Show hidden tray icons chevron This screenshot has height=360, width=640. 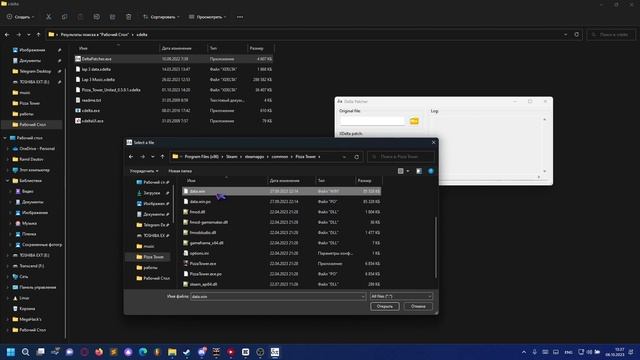pos(524,352)
